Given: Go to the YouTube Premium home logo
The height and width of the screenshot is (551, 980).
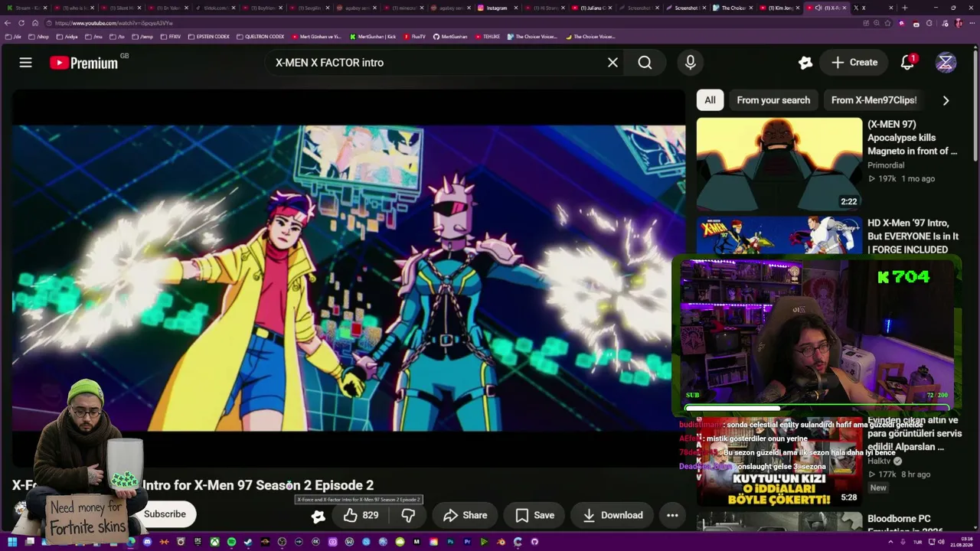Looking at the screenshot, I should click(x=84, y=63).
